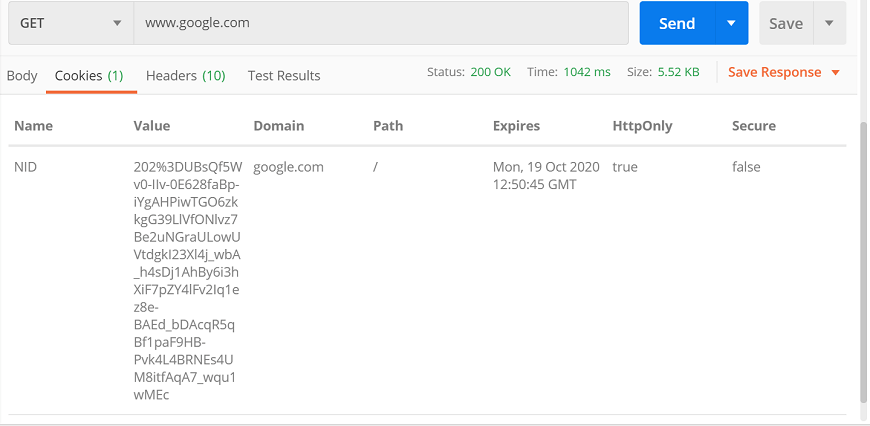The image size is (870, 426).
Task: Click the Expires column header
Action: (516, 126)
